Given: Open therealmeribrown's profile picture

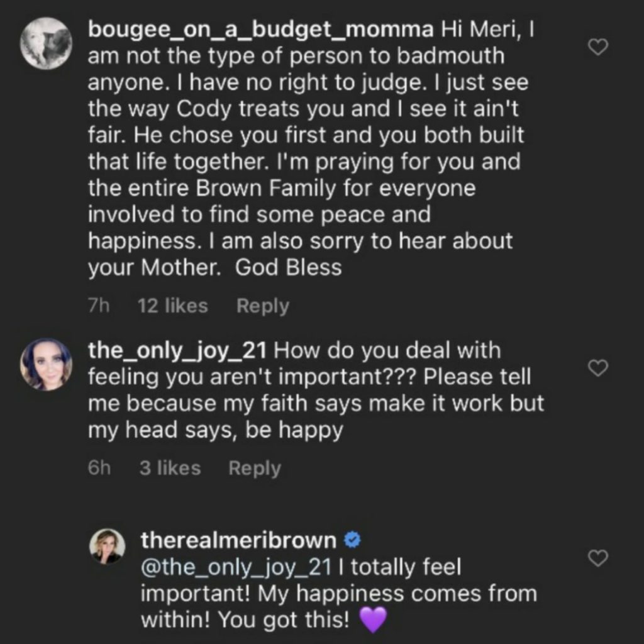Looking at the screenshot, I should 108,546.
